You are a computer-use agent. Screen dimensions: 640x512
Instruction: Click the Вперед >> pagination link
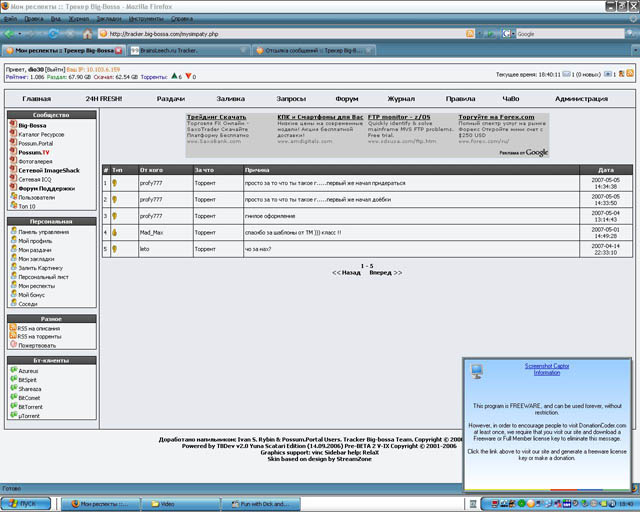pyautogui.click(x=386, y=272)
